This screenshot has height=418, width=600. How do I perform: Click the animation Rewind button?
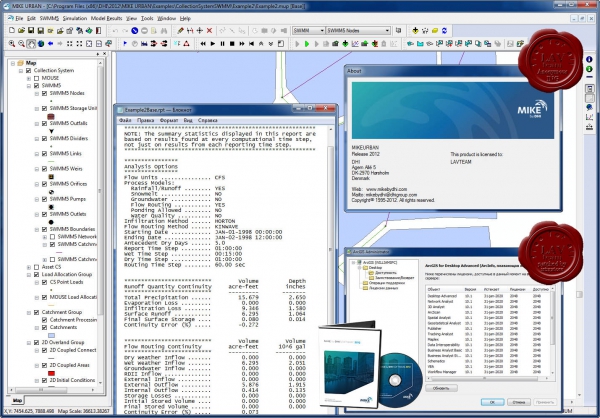[203, 44]
